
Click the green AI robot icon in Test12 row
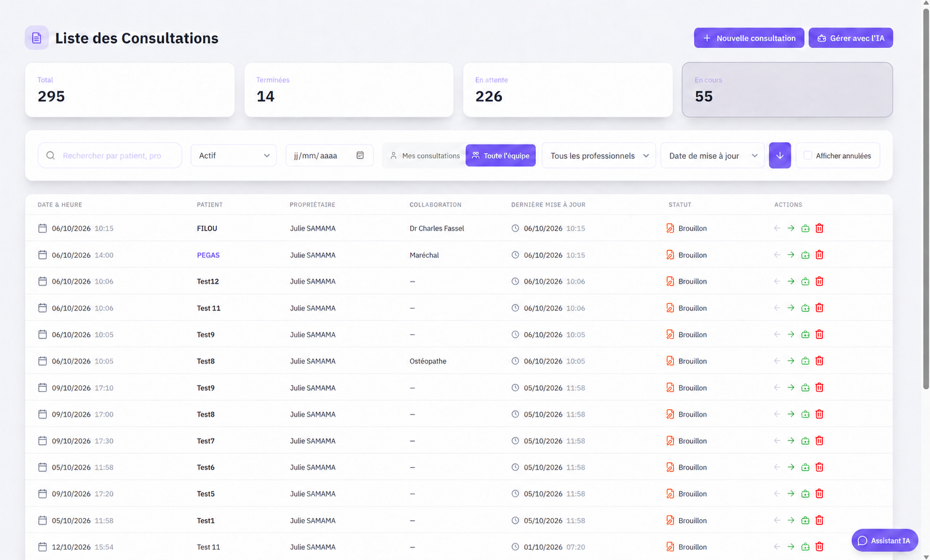tap(805, 281)
